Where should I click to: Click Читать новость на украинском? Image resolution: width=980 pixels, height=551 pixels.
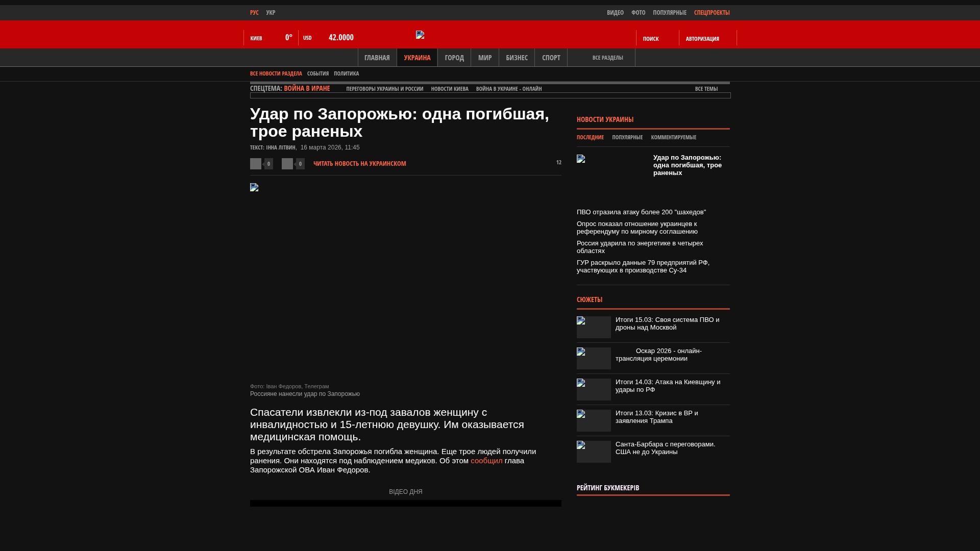(x=359, y=164)
